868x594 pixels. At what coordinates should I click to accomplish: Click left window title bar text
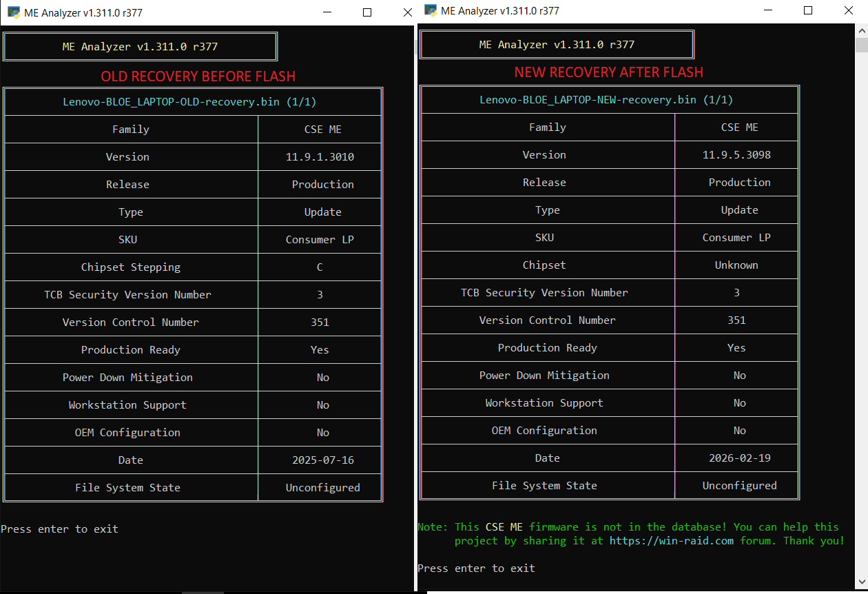[83, 12]
